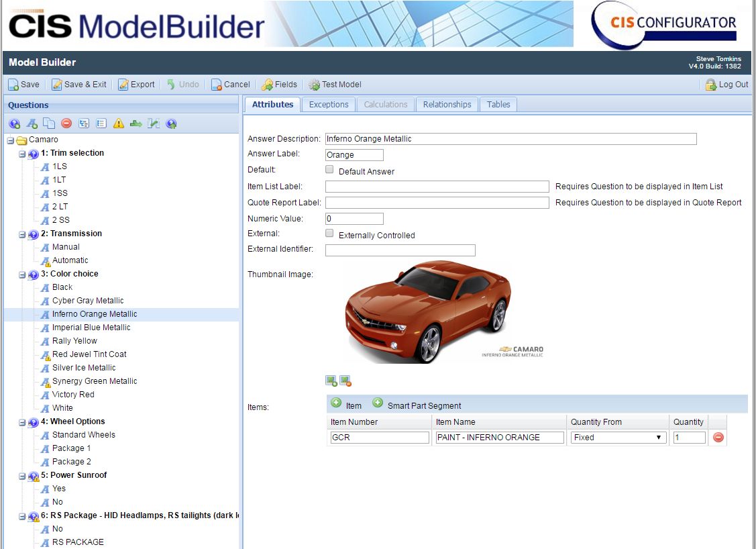Open the Tables tab
Viewport: 756px width, 549px height.
pos(498,104)
